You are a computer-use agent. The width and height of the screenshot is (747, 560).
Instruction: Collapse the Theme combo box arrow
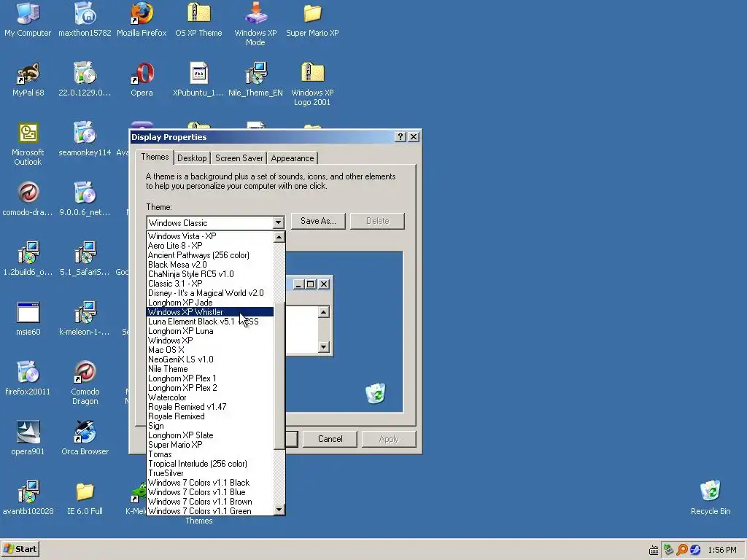(279, 222)
